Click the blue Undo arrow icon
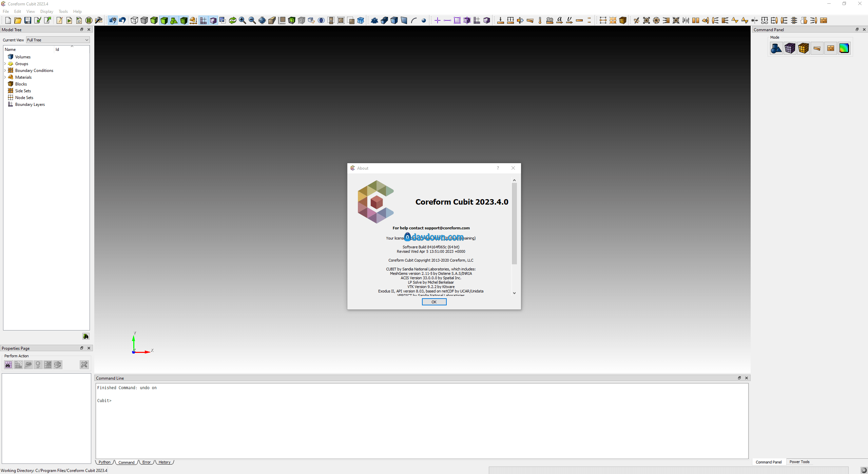This screenshot has width=868, height=474. (x=122, y=20)
